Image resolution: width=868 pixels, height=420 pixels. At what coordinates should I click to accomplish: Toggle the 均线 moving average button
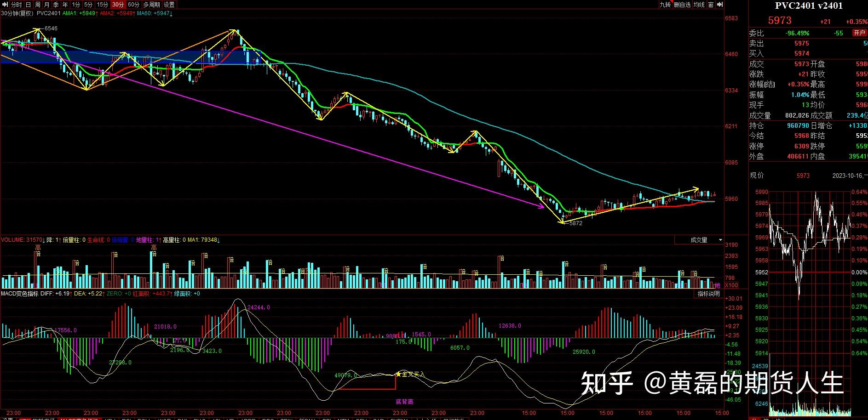click(699, 5)
